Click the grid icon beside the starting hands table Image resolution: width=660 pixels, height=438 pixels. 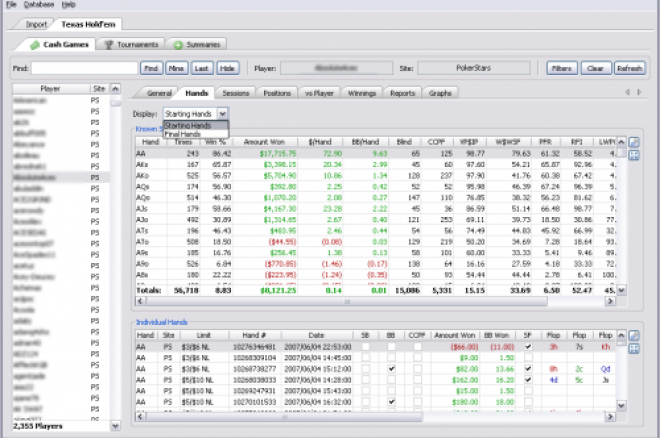pos(634,155)
